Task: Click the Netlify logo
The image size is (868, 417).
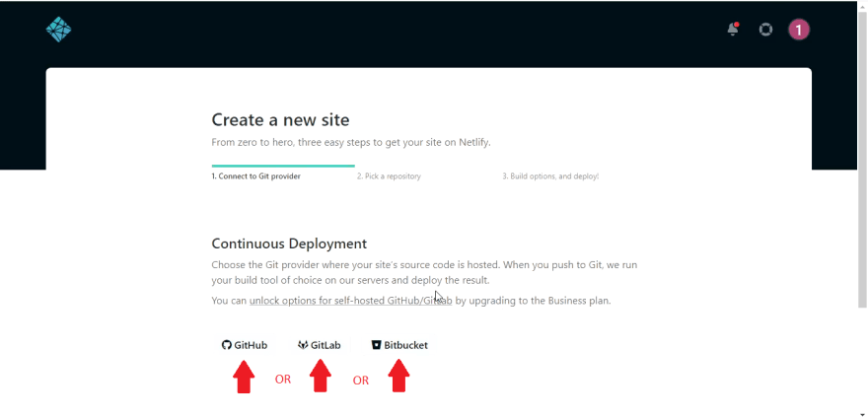Action: [58, 30]
